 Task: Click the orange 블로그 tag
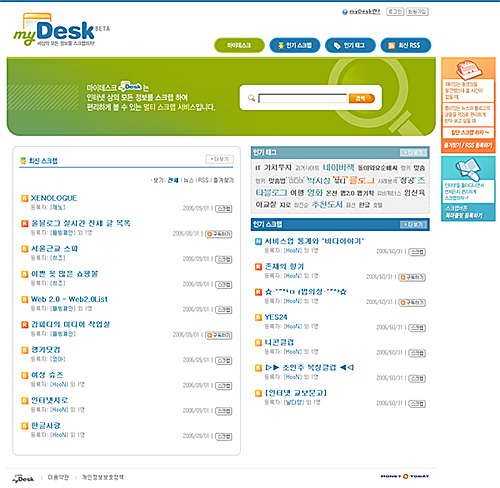click(362, 180)
